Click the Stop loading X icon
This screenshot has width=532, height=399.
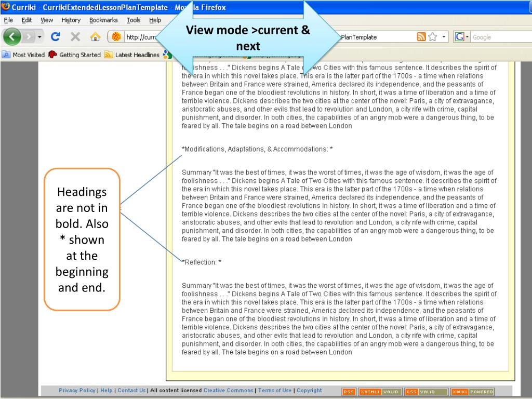pyautogui.click(x=75, y=36)
